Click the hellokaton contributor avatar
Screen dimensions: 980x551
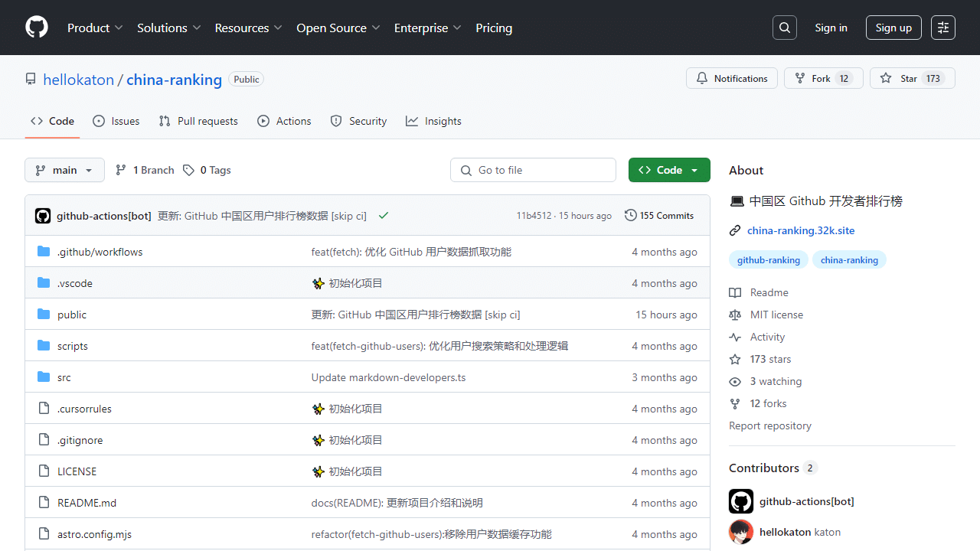(741, 532)
